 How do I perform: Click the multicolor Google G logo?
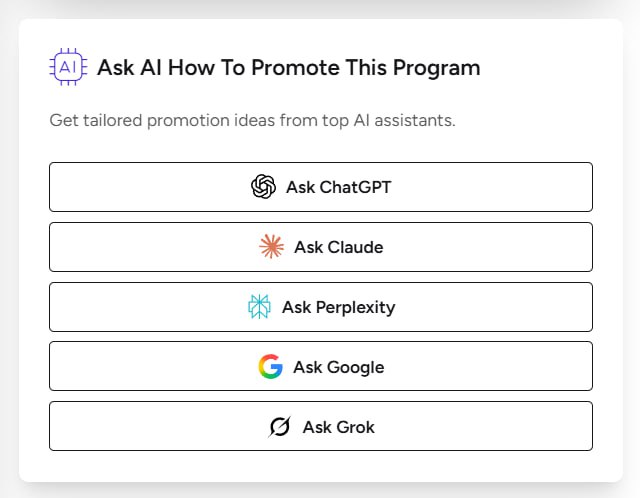271,367
